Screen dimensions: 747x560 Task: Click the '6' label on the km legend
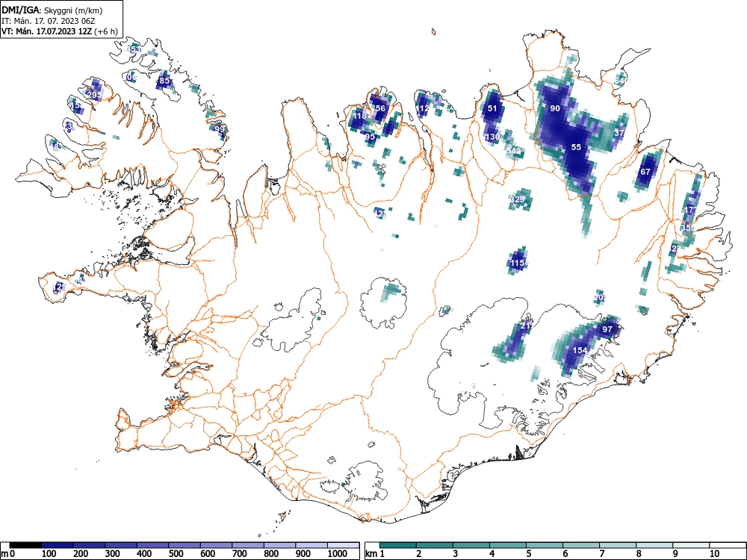[x=565, y=554]
